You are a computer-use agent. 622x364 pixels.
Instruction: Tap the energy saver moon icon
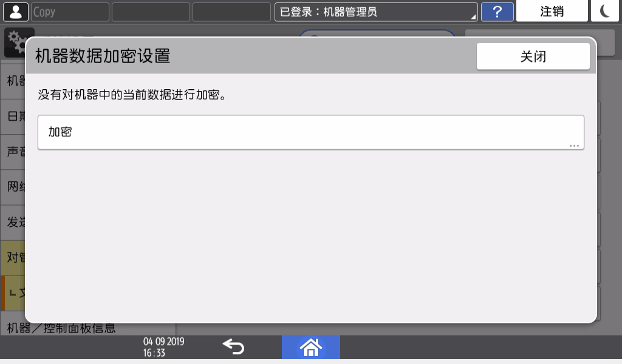[604, 10]
